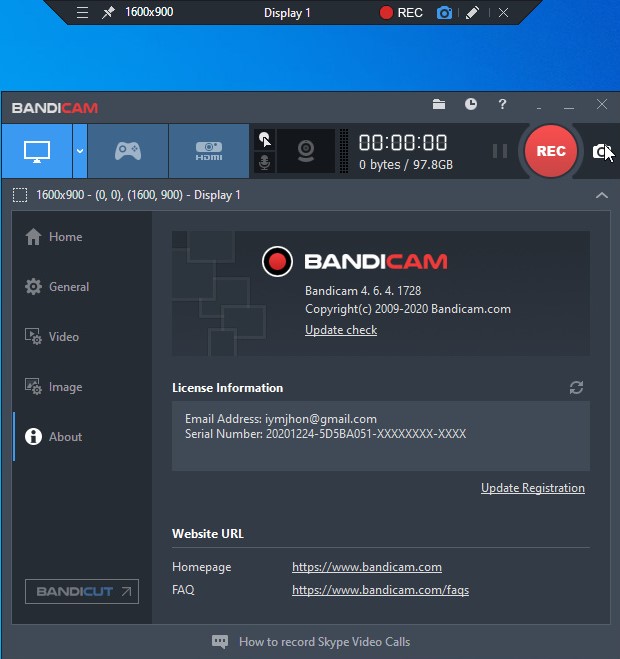
Task: Select the About tab
Action: [x=53, y=437]
